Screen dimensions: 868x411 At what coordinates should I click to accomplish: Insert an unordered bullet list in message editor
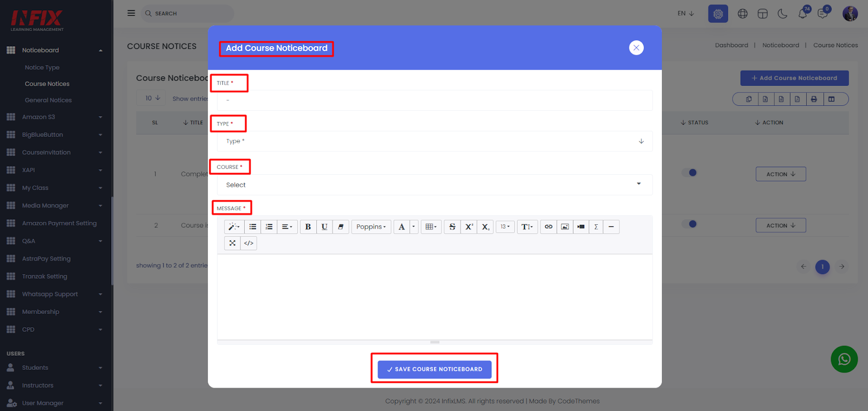253,227
